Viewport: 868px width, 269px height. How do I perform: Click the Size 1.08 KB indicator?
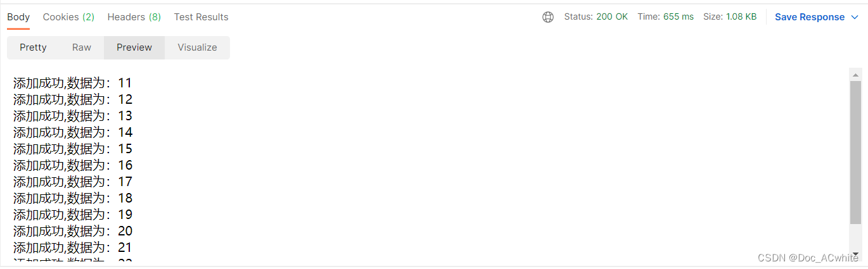[x=730, y=17]
